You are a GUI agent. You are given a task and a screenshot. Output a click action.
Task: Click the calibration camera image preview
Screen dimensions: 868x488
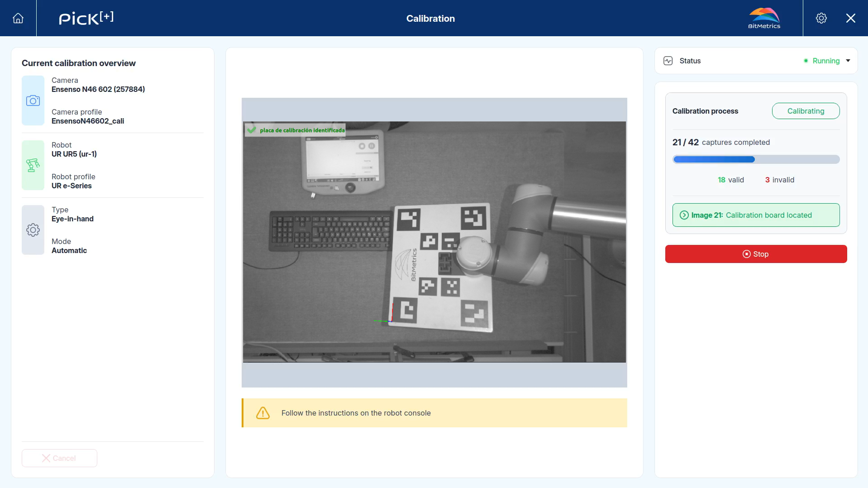434,242
